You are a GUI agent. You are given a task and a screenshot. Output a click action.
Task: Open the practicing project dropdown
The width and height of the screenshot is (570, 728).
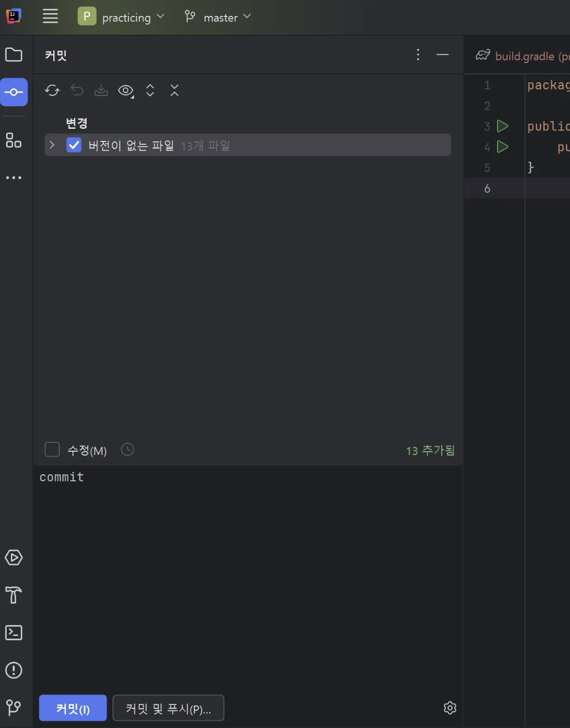(x=121, y=17)
